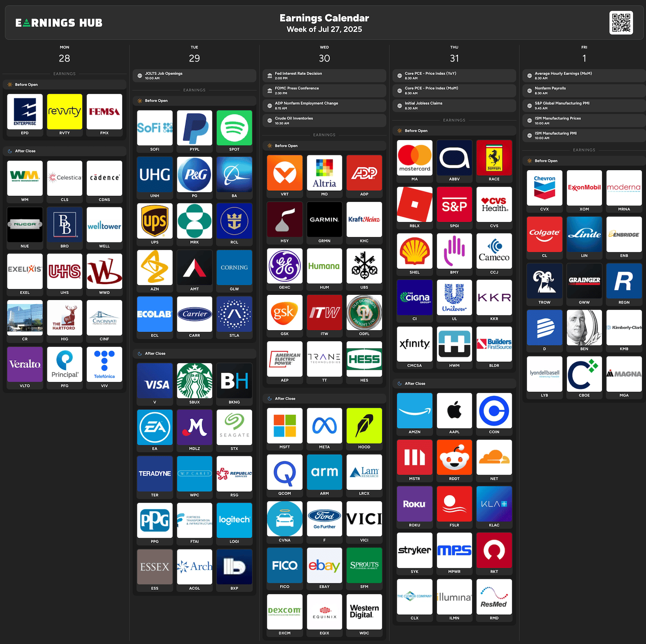Open the SoFi (SOFI) earnings card
The height and width of the screenshot is (644, 646).
pyautogui.click(x=155, y=131)
